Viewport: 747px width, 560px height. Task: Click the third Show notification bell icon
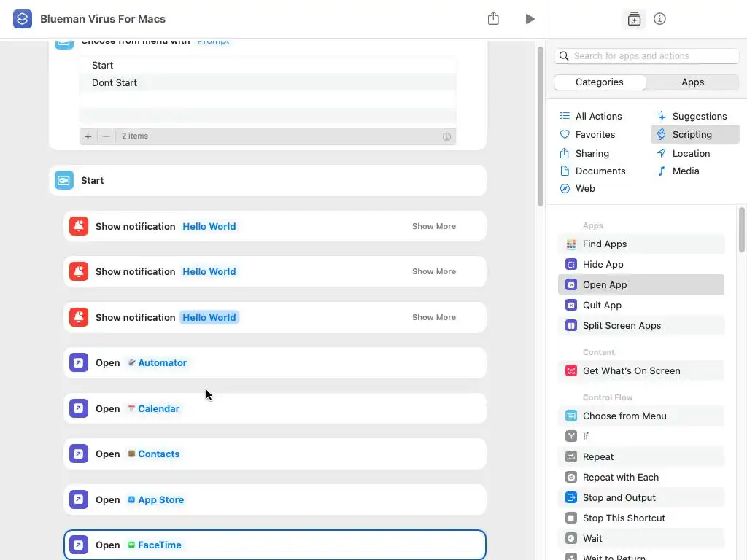tap(79, 317)
